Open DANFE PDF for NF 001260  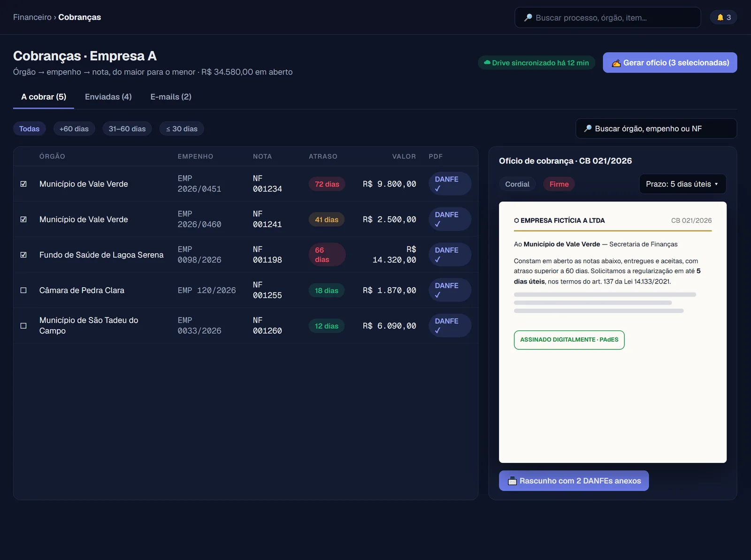[450, 326]
